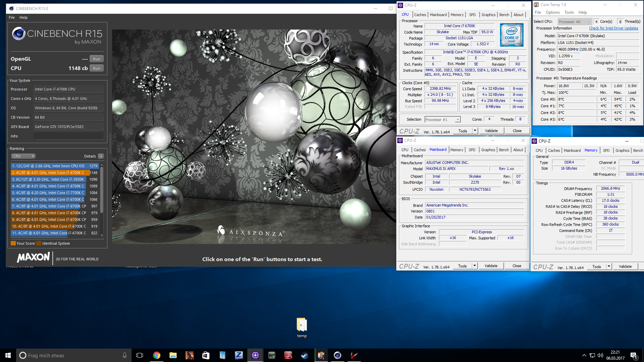644x362 pixels.
Task: Click the Cortana microphone icon
Action: click(x=125, y=355)
